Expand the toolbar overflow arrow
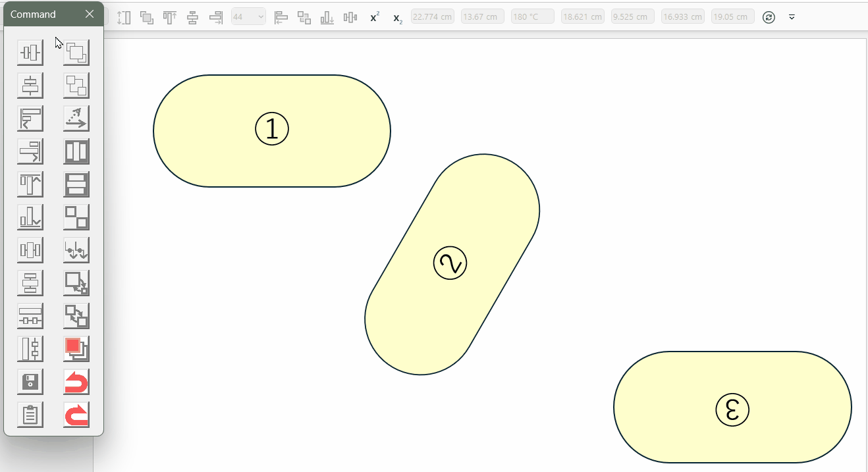The width and height of the screenshot is (868, 472). (792, 17)
